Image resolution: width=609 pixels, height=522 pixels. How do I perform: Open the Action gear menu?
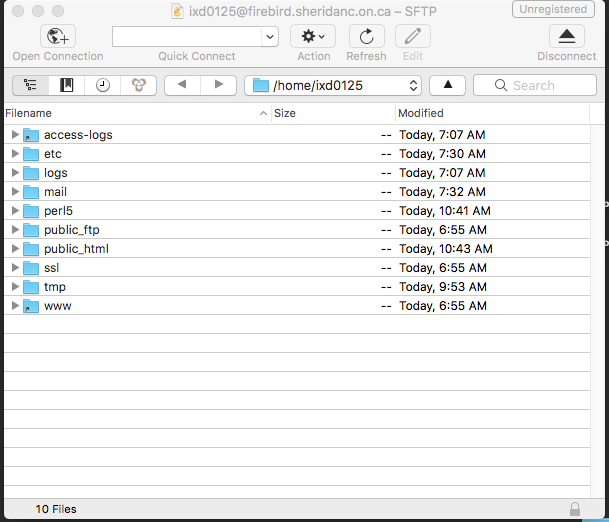[313, 37]
